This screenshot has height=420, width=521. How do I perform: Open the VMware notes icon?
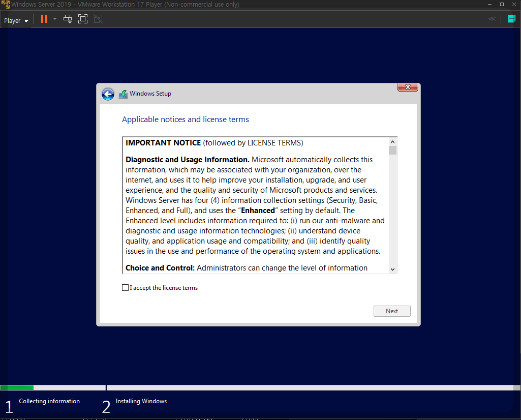(512, 19)
